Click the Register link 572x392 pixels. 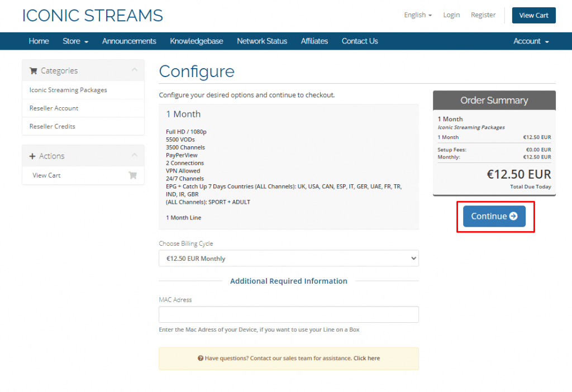(483, 15)
